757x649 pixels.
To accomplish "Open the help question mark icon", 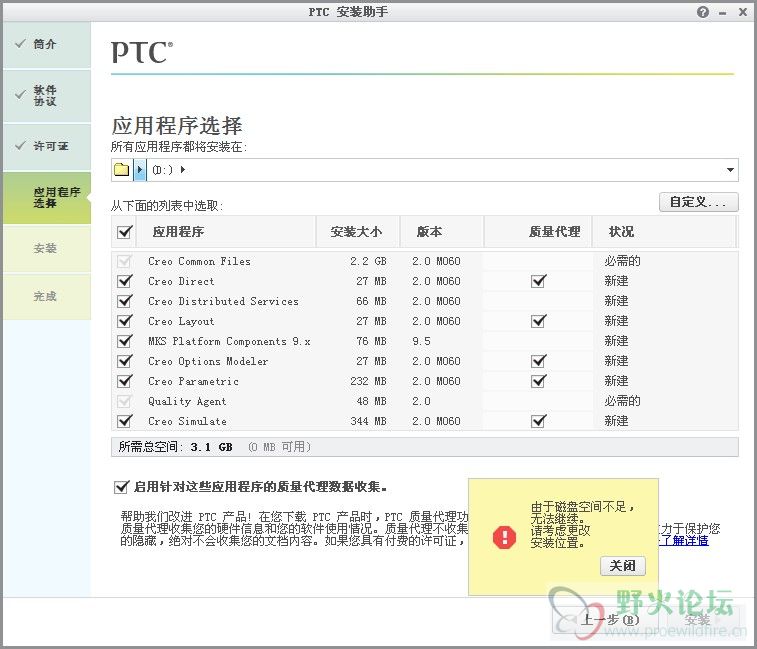I will (x=703, y=12).
